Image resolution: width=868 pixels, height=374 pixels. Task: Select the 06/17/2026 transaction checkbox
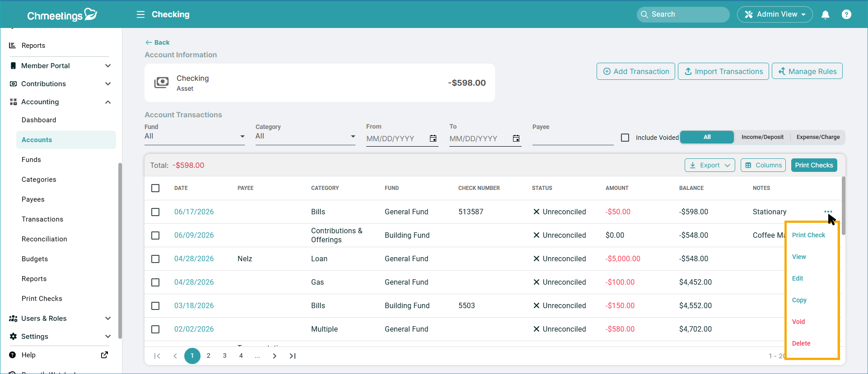tap(155, 212)
